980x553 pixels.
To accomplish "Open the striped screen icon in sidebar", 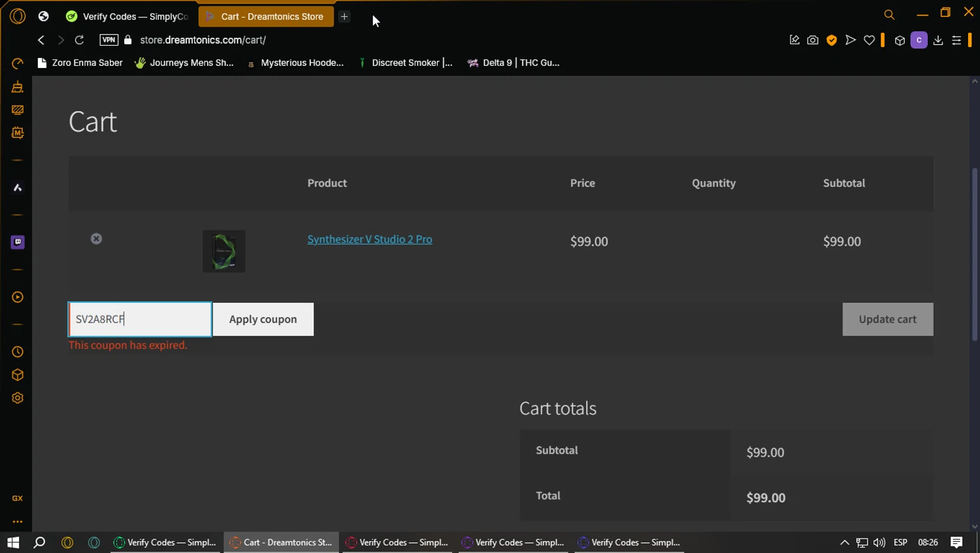I will click(x=18, y=110).
